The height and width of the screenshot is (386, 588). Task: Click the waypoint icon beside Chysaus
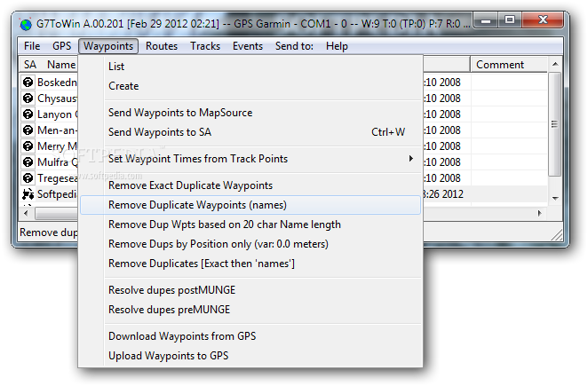28,98
